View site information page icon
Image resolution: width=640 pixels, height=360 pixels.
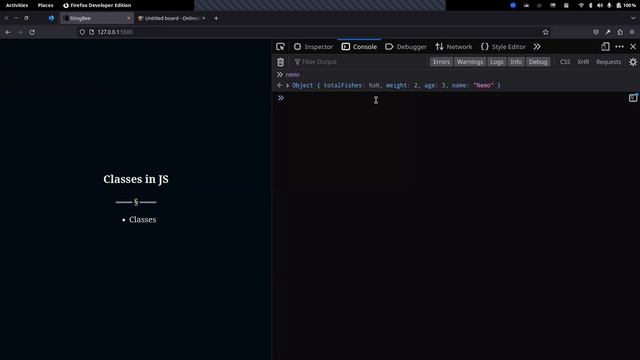click(x=91, y=32)
